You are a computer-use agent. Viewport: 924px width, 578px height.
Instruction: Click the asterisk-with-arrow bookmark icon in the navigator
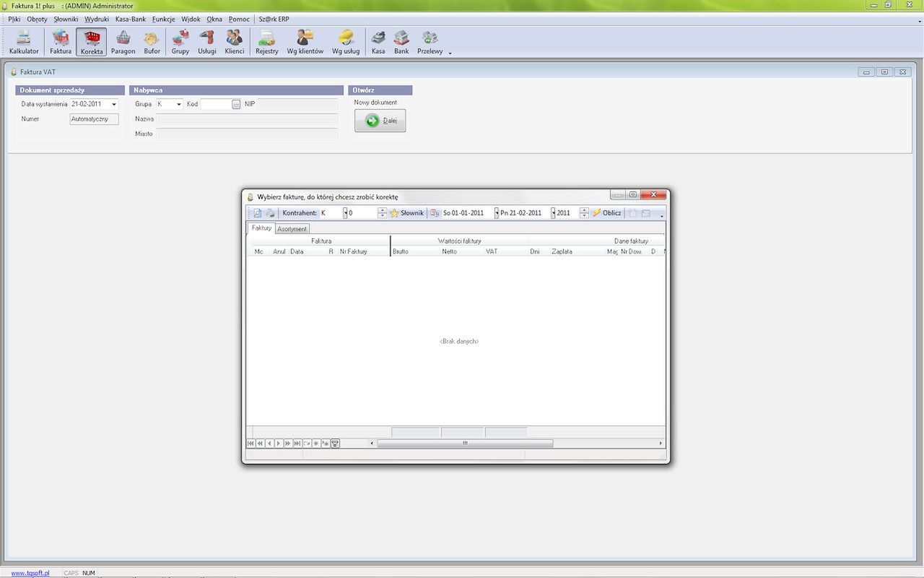click(326, 444)
